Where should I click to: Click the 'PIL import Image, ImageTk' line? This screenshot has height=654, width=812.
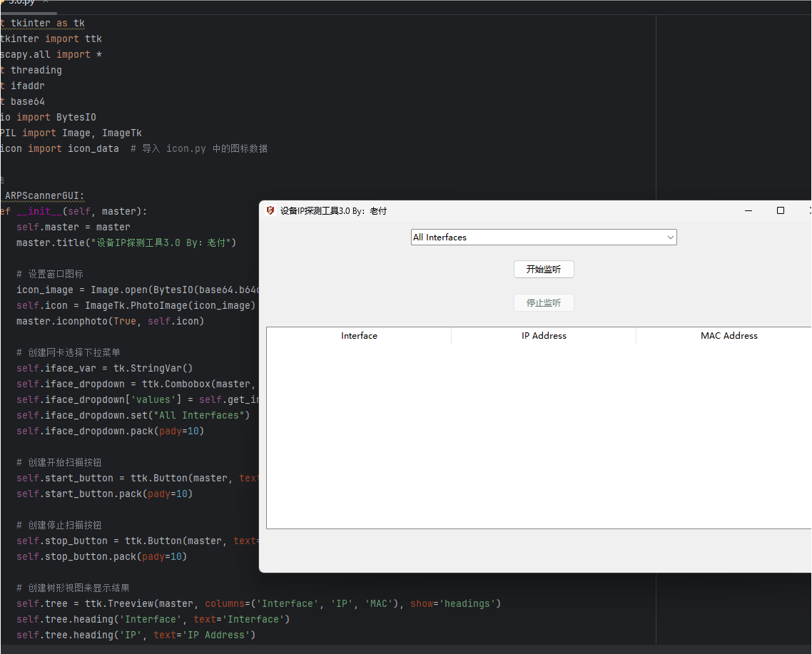coord(71,133)
